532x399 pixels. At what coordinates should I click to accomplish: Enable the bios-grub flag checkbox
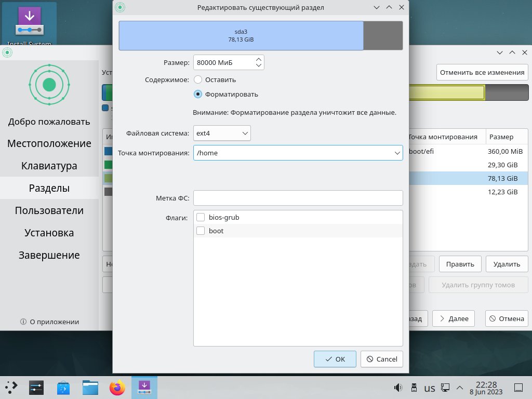[x=201, y=217]
